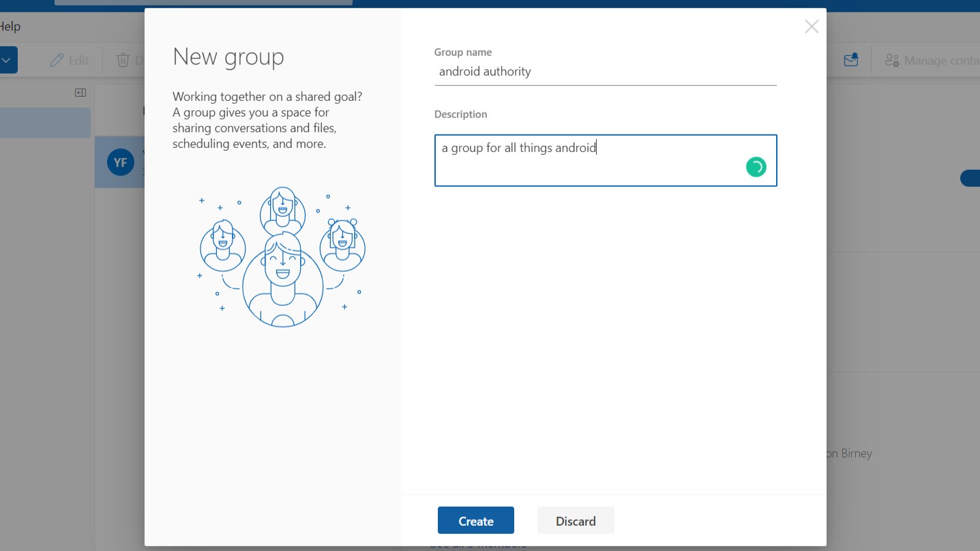This screenshot has width=980, height=551.
Task: Open the See all members link
Action: point(477,546)
